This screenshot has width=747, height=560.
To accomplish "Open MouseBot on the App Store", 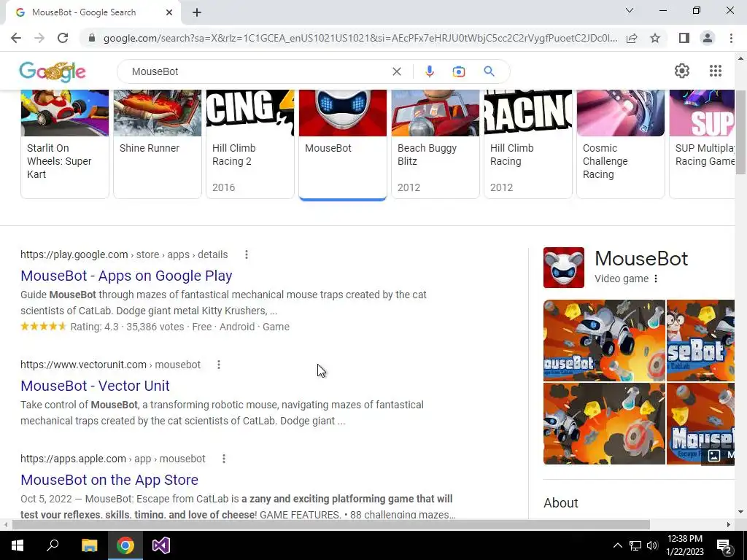I will pos(109,480).
